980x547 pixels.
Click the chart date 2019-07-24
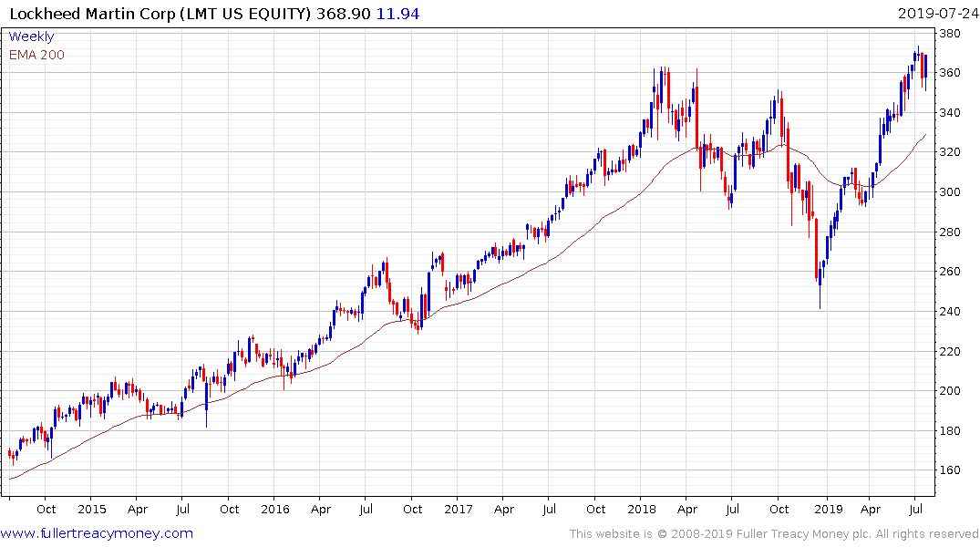(938, 14)
